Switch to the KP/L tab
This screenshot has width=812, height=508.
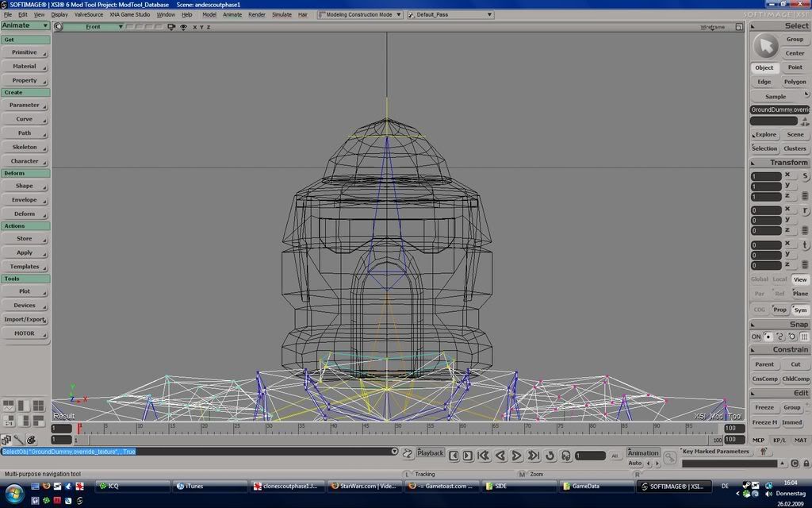(779, 440)
